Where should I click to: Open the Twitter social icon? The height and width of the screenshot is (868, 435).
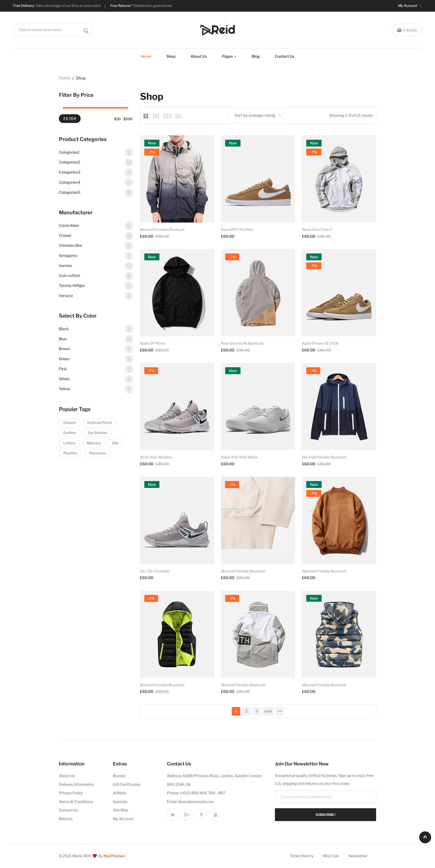pos(172,814)
